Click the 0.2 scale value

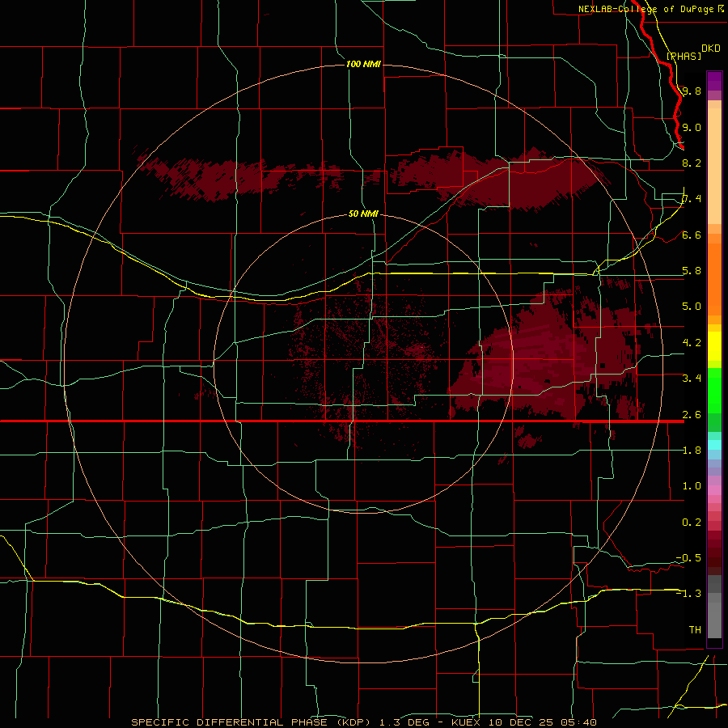click(692, 523)
